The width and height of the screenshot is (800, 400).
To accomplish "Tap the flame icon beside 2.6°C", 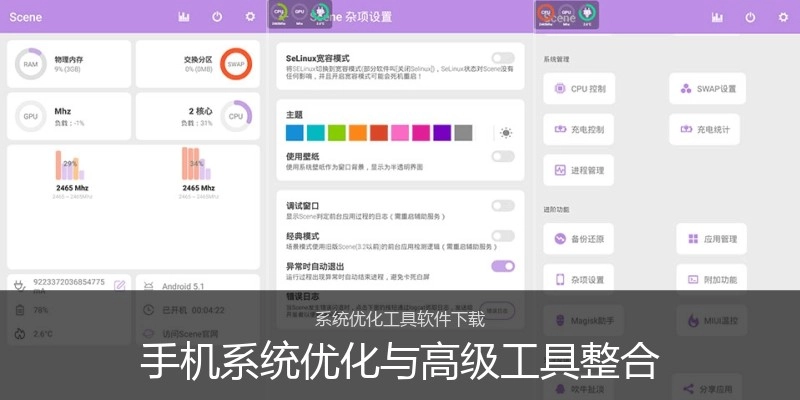I will (x=19, y=334).
